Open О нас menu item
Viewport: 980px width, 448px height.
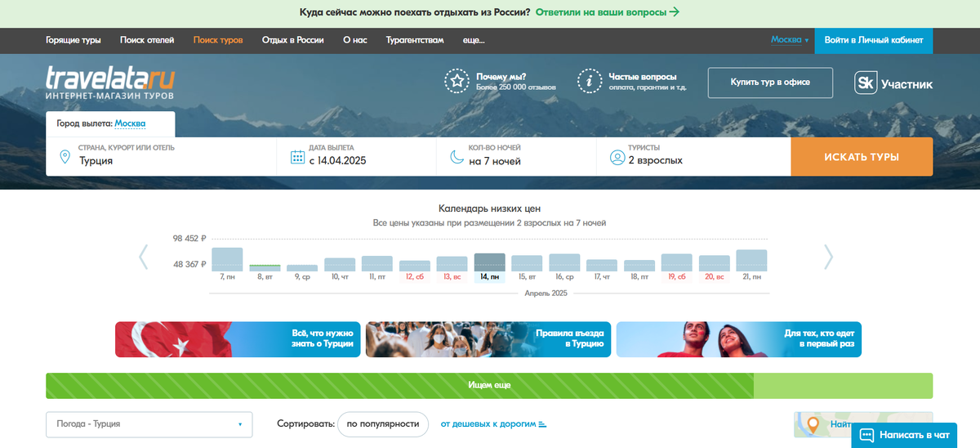coord(354,40)
